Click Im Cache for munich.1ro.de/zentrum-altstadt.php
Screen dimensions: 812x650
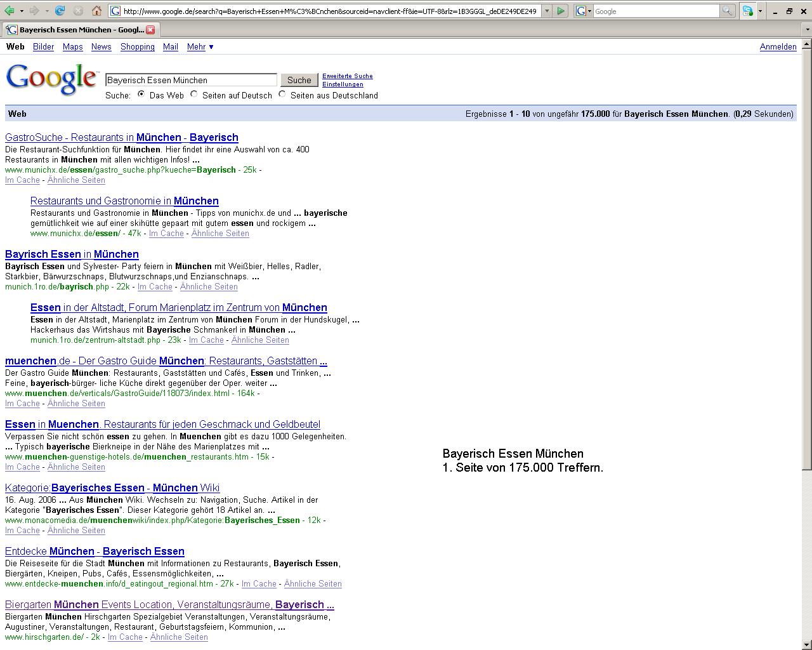click(206, 340)
